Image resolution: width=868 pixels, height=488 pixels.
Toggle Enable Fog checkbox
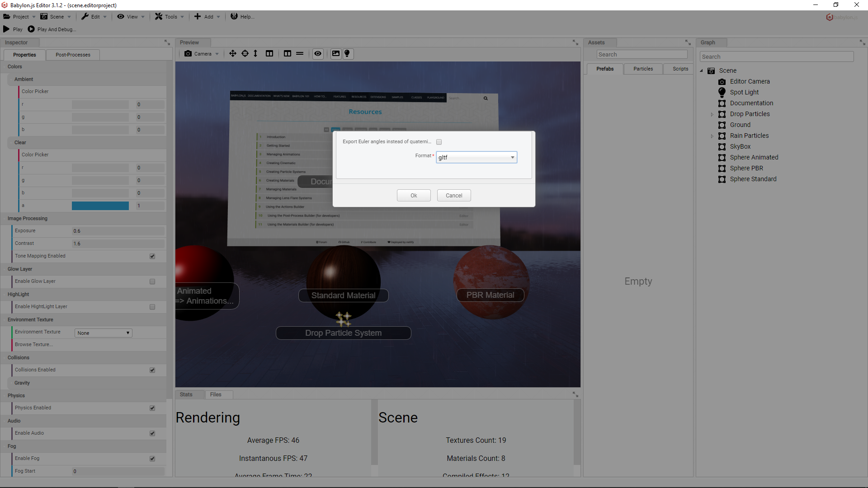pos(152,459)
